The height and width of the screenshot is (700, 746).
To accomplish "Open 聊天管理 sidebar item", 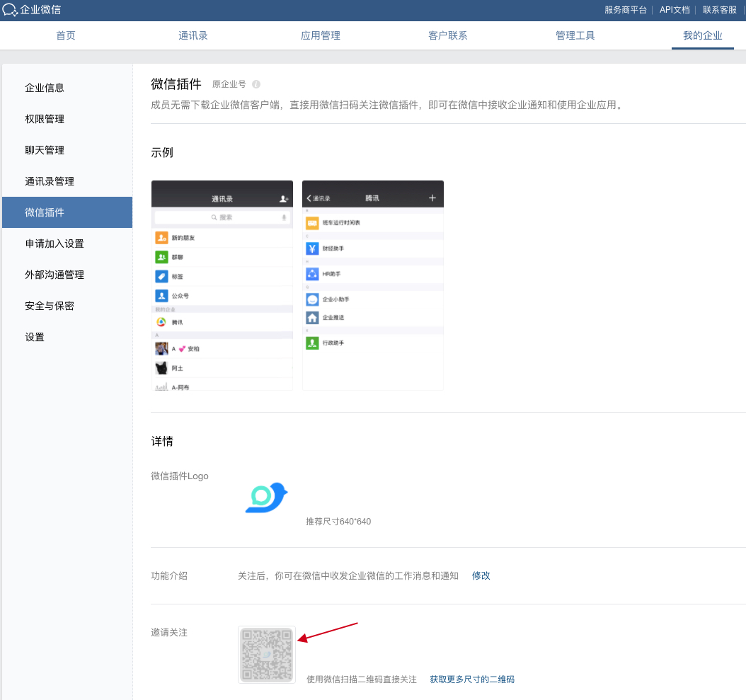I will click(45, 150).
